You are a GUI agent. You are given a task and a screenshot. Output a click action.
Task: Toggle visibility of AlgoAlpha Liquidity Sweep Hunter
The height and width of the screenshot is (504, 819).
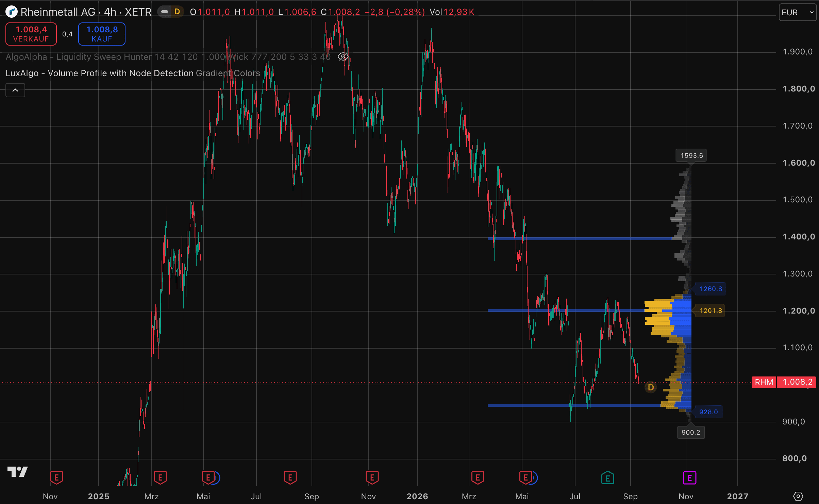click(343, 57)
